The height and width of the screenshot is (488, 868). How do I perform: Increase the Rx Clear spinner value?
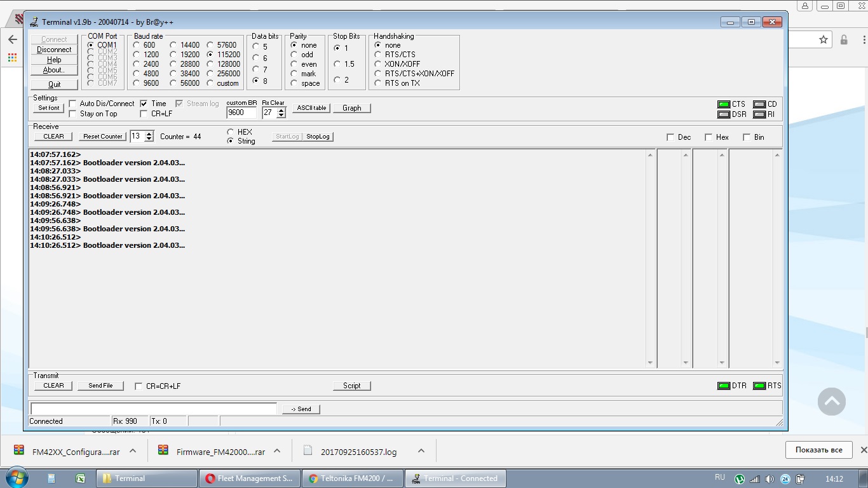[x=281, y=110]
